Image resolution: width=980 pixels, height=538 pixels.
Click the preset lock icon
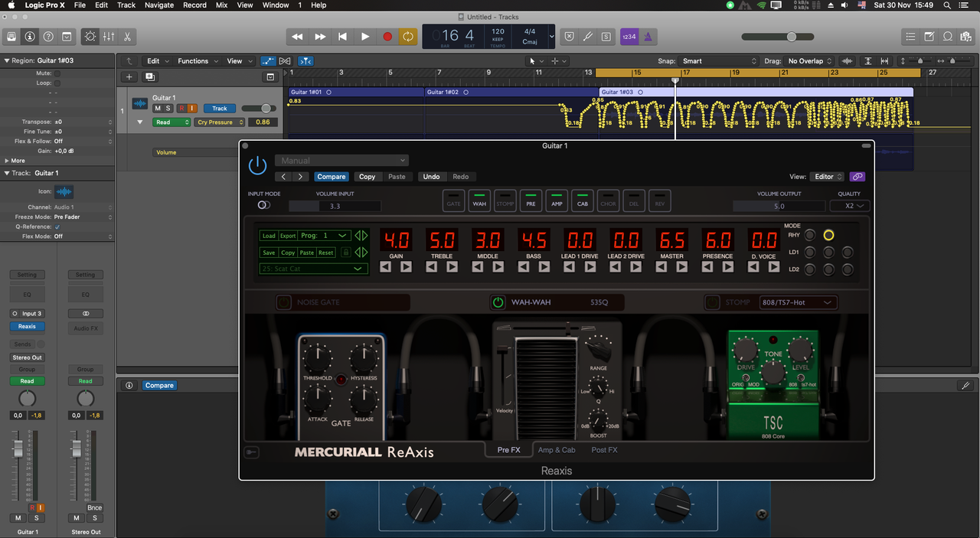point(345,253)
